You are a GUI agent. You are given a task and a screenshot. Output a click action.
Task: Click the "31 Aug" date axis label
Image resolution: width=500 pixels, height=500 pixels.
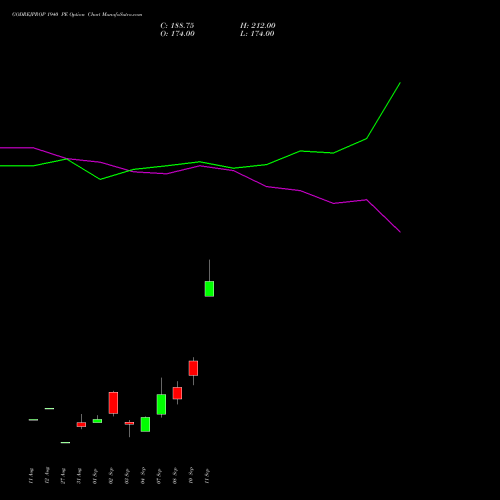click(79, 476)
